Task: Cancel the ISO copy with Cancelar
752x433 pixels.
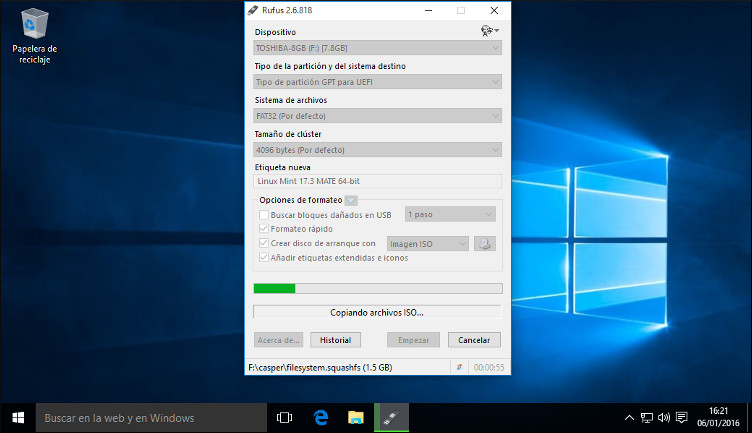Action: point(474,340)
